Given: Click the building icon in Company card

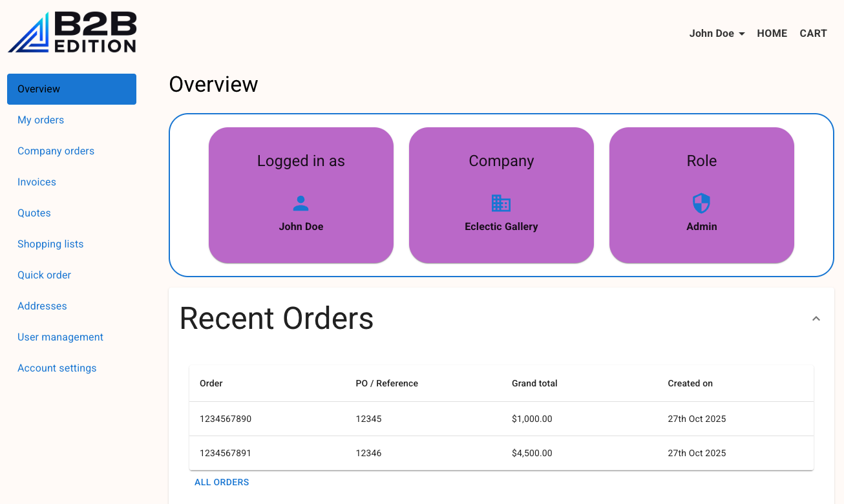Looking at the screenshot, I should pos(501,204).
